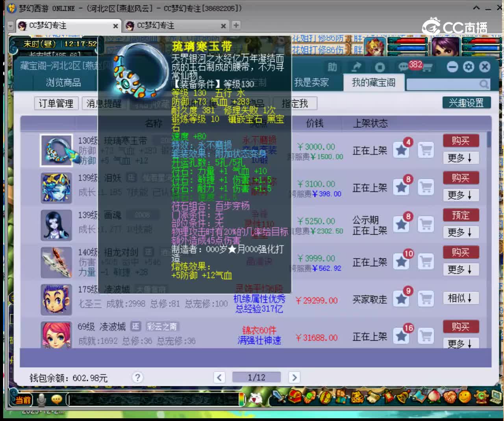Click purple-haired character portrait at top
The image size is (504, 421).
(446, 46)
